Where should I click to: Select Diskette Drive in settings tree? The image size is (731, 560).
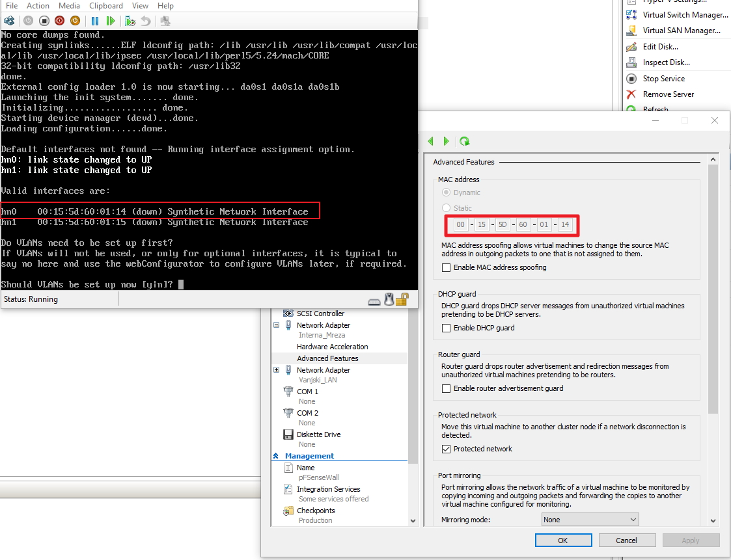click(318, 434)
